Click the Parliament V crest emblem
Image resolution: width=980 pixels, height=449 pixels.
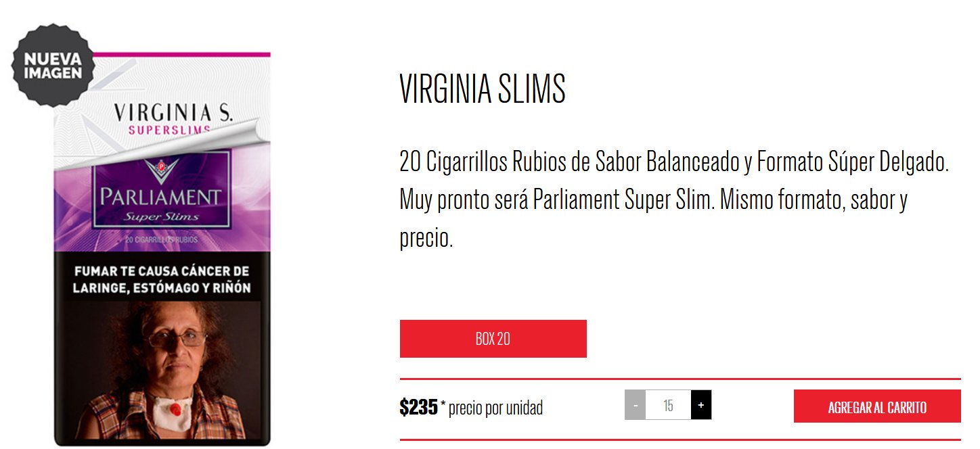(x=161, y=170)
